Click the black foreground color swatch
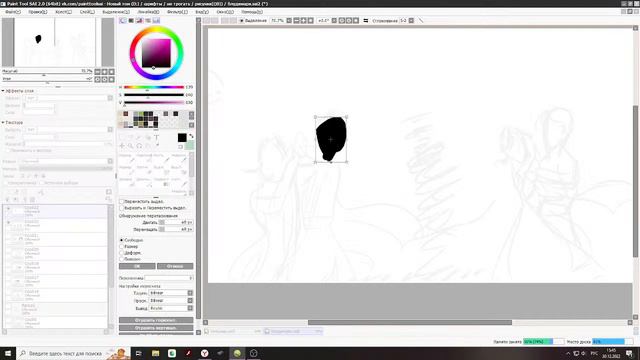 [x=182, y=138]
